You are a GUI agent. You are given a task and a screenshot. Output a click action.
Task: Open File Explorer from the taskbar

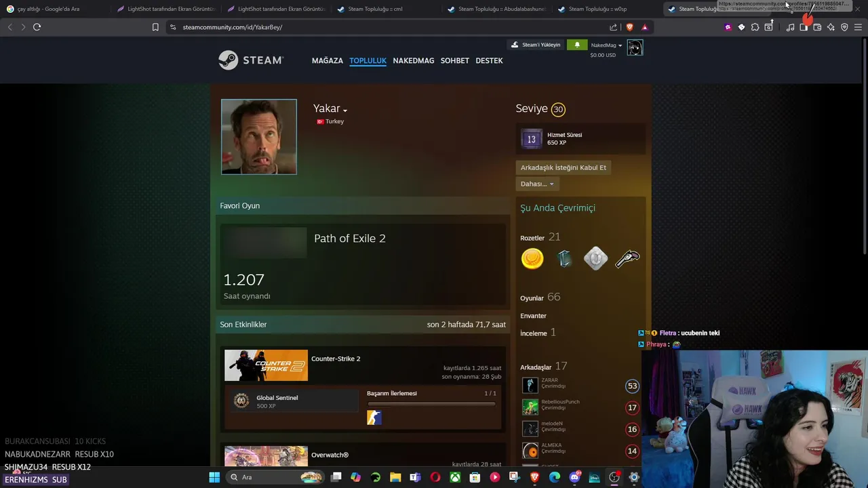click(395, 477)
